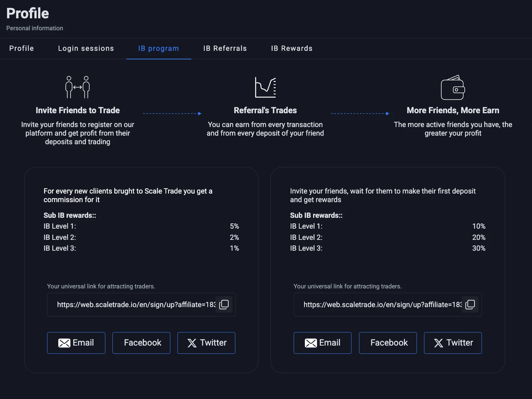532x399 pixels.
Task: Share on Facebook from the commission card
Action: (142, 343)
